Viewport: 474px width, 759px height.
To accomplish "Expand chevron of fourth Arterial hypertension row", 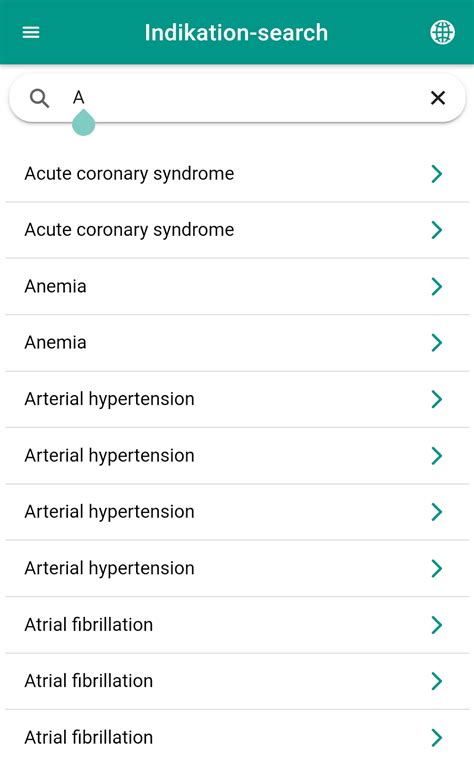I will [x=437, y=568].
